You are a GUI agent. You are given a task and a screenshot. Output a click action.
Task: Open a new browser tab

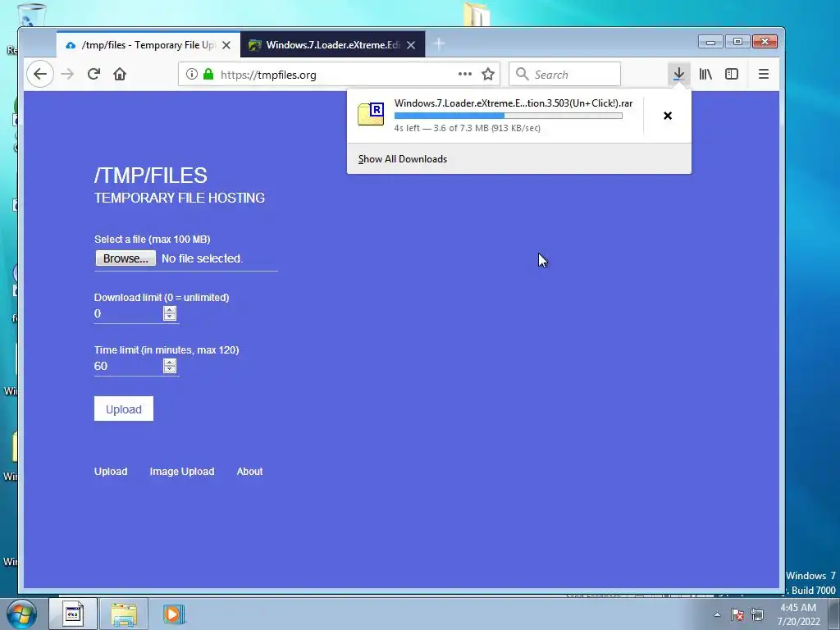(x=439, y=44)
